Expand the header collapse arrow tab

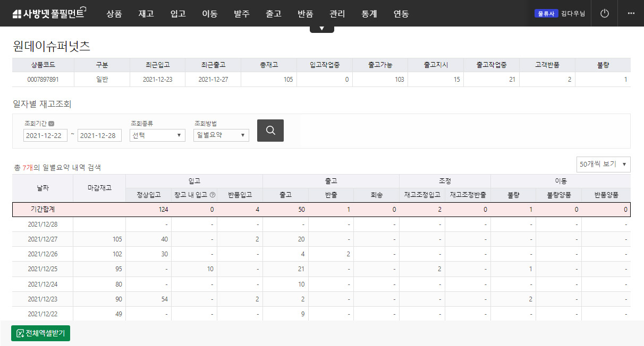321,29
